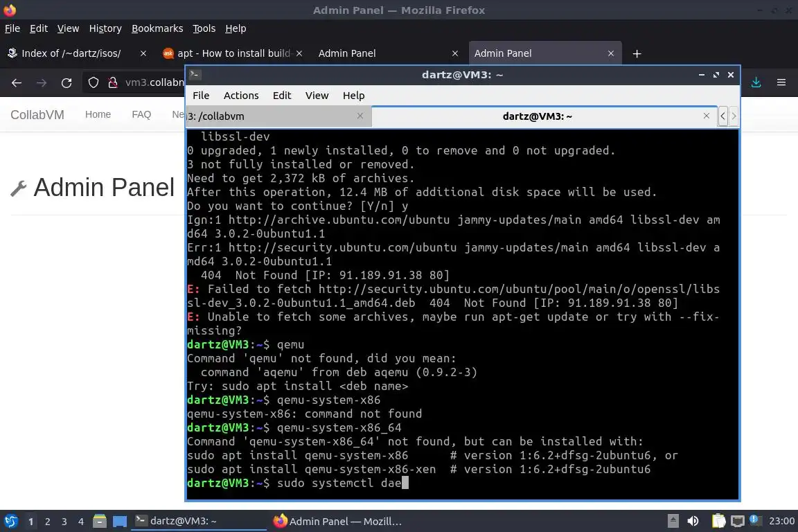Click the network monitor tray icon
This screenshot has width=798, height=532.
(738, 521)
